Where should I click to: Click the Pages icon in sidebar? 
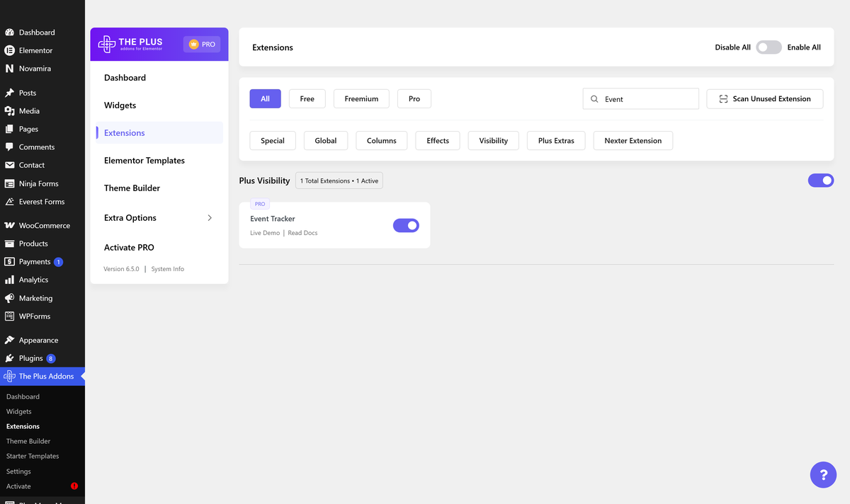[10, 129]
